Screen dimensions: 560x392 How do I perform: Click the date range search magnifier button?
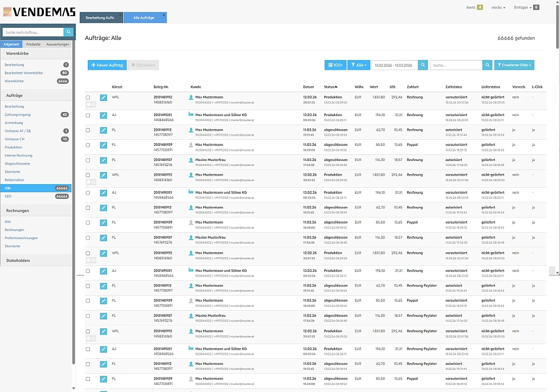423,65
